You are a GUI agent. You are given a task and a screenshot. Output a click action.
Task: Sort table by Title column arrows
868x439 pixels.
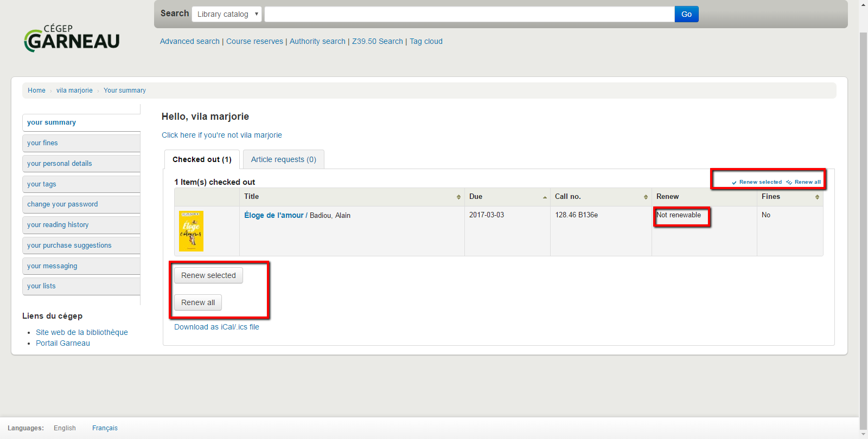click(x=458, y=197)
